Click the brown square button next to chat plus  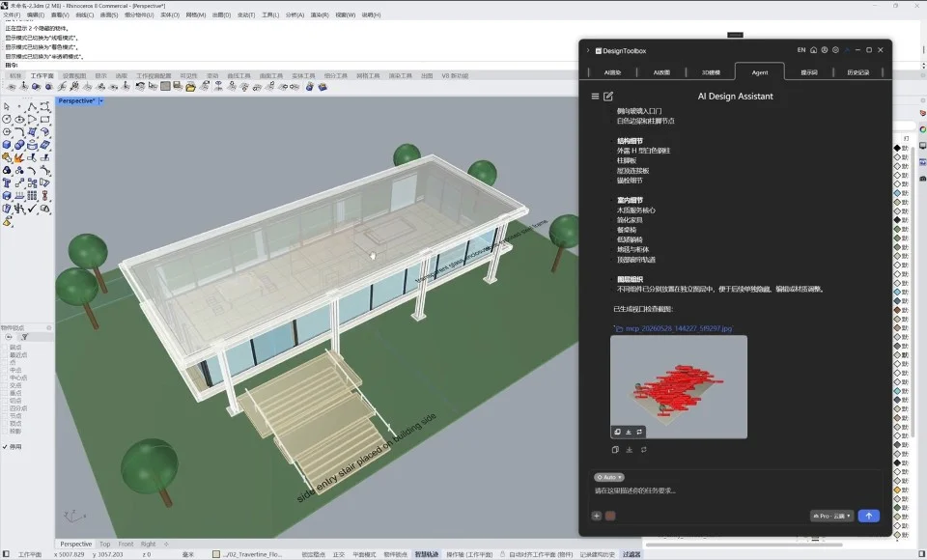click(610, 516)
